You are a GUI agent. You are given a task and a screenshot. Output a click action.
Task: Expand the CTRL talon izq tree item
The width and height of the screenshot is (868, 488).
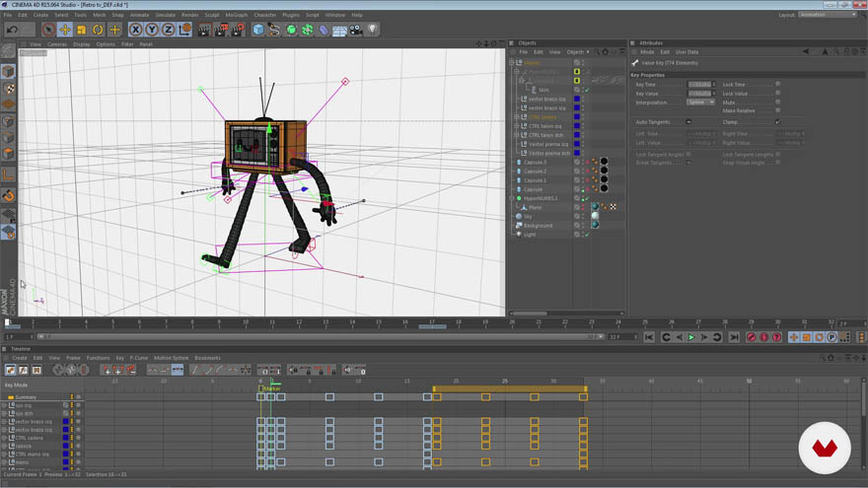click(x=517, y=126)
